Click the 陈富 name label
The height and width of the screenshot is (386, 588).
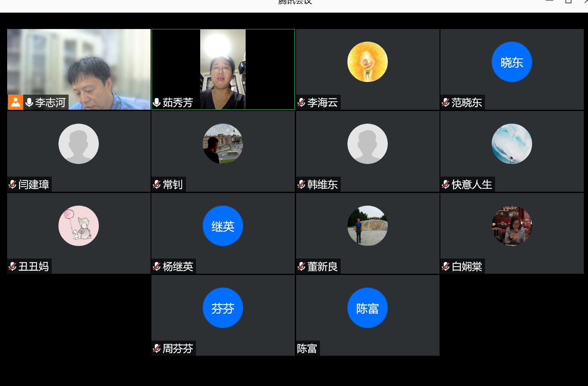point(307,348)
